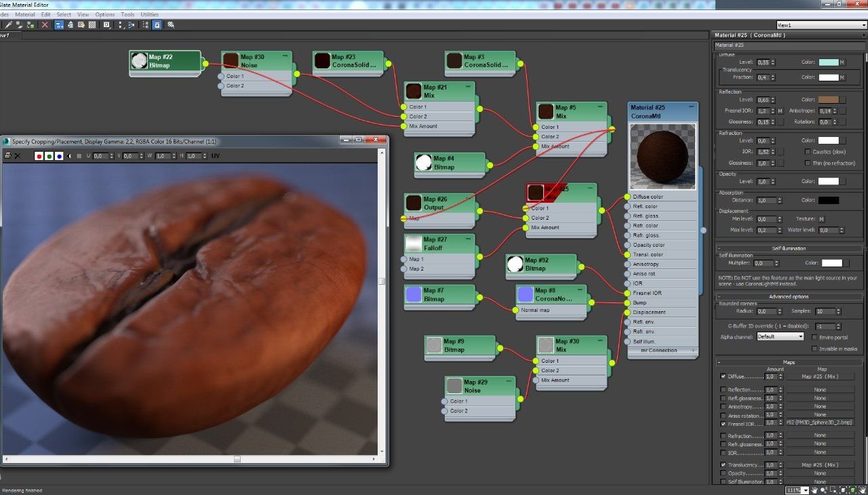This screenshot has height=495, width=868.
Task: Click the Material Map Navigator search icon
Action: click(171, 24)
